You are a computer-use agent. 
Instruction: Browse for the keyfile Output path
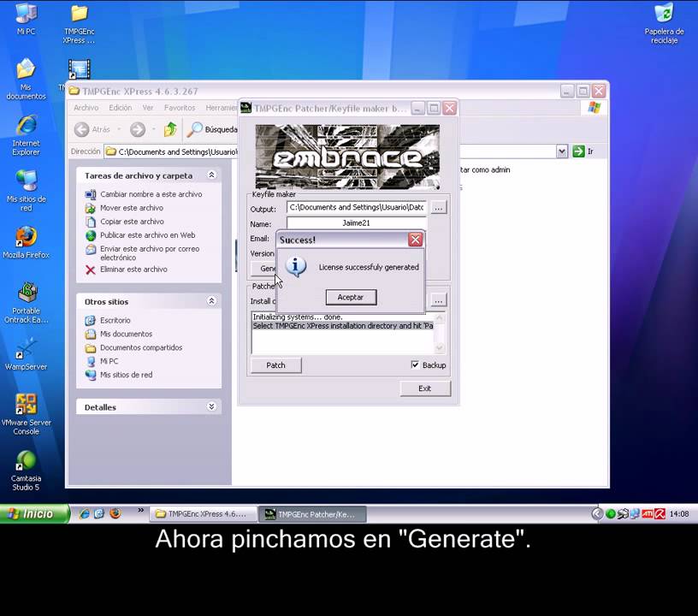point(439,208)
